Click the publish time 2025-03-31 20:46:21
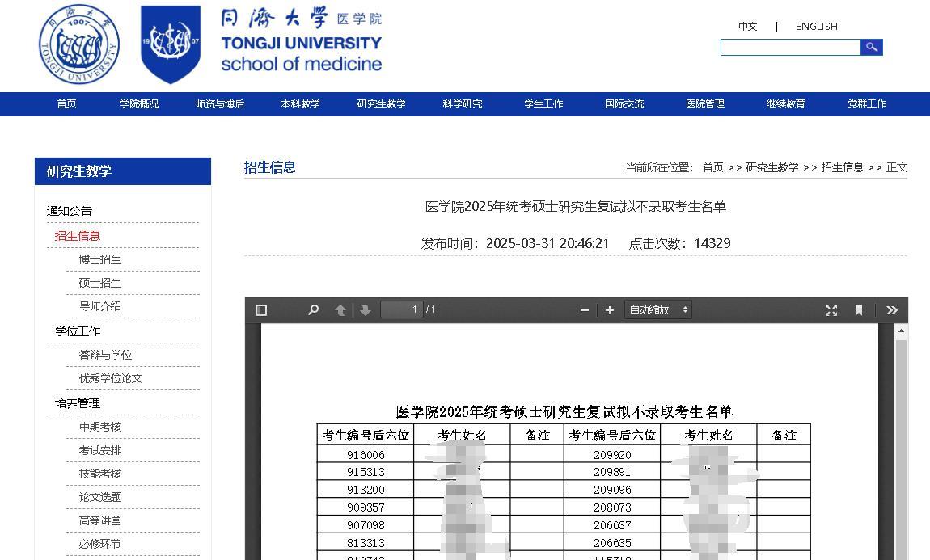This screenshot has height=560, width=930. click(x=547, y=243)
